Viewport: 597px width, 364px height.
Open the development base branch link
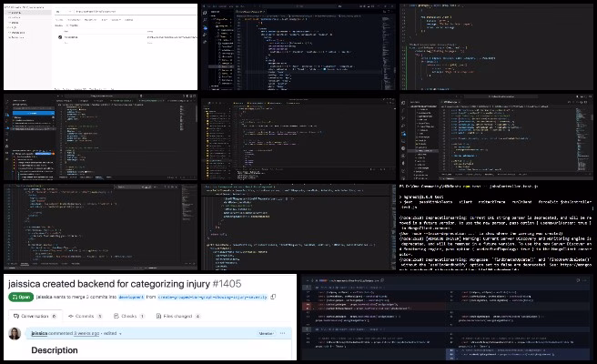point(131,297)
